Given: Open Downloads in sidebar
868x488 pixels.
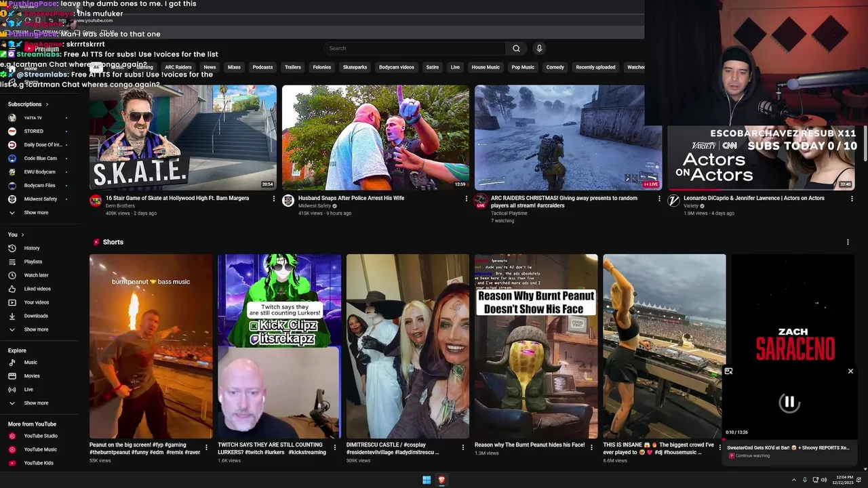Looking at the screenshot, I should [36, 316].
